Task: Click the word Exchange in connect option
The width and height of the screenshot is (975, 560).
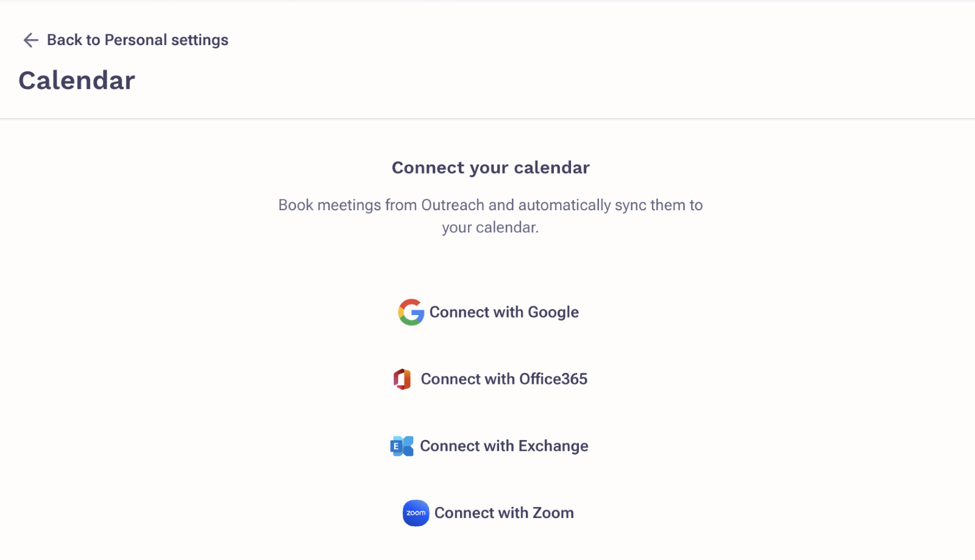Action: (553, 446)
